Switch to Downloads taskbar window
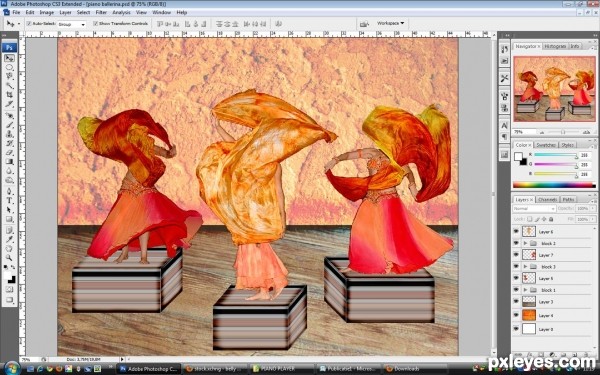The height and width of the screenshot is (375, 600). 415,369
